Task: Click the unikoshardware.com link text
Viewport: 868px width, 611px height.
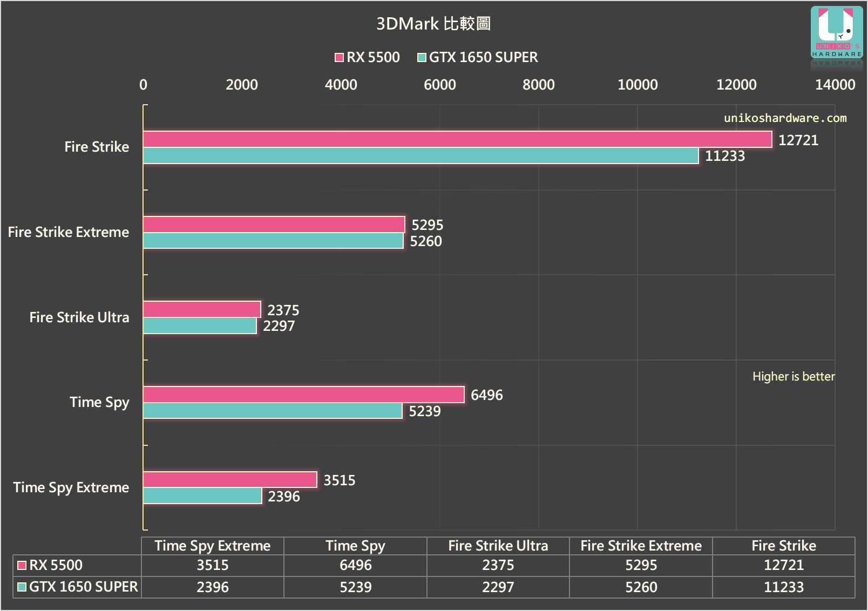Action: point(785,118)
